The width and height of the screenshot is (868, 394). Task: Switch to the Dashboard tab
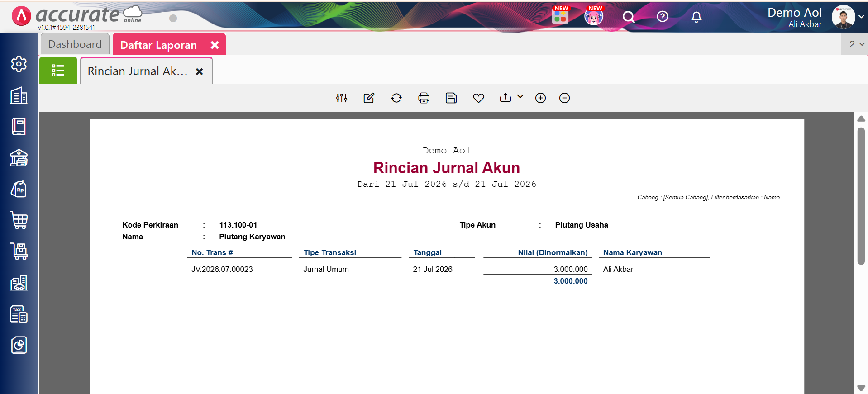75,44
